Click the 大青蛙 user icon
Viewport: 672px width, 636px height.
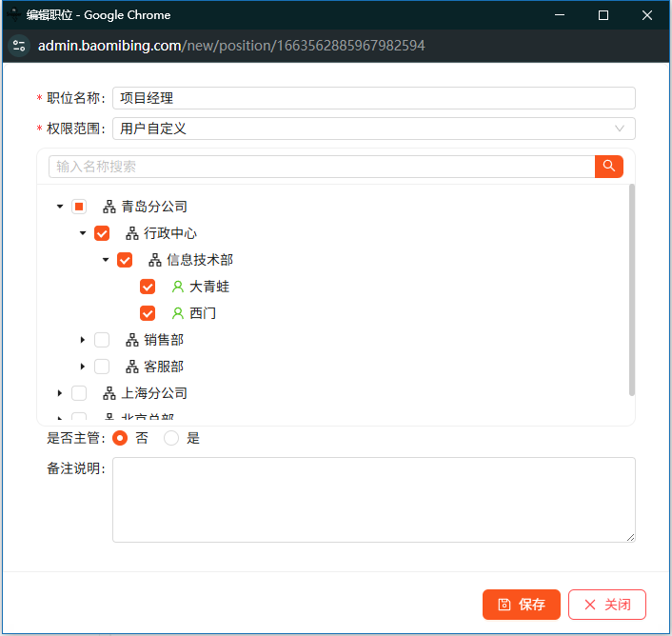pos(177,287)
